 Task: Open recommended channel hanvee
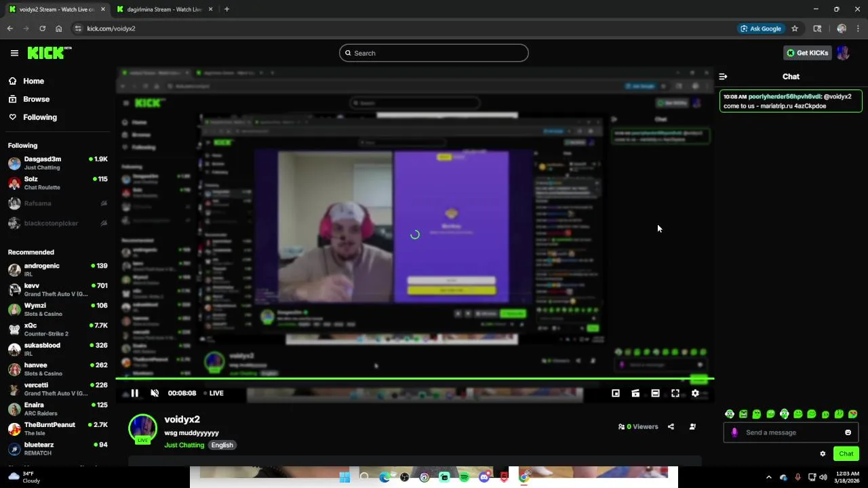tap(58, 369)
